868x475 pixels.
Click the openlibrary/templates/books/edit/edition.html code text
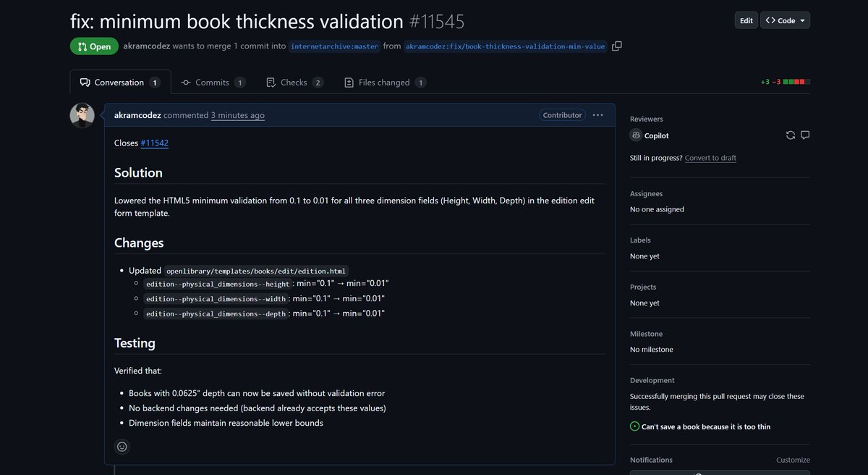(x=258, y=271)
